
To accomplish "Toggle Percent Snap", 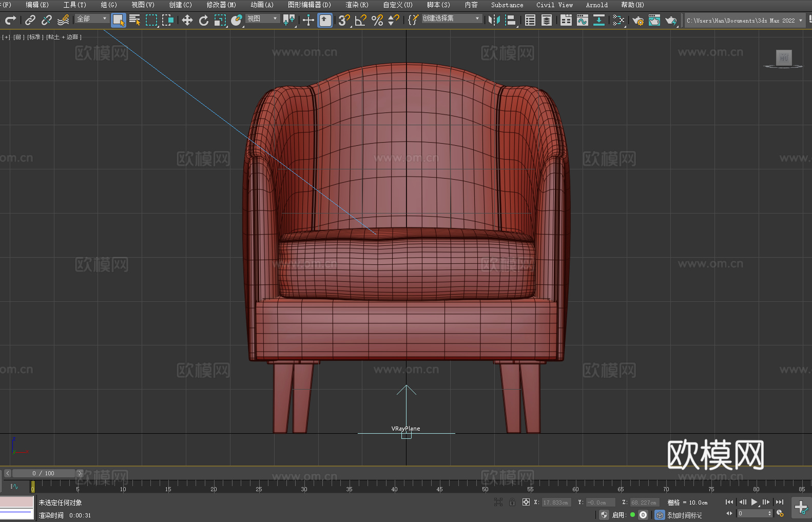I will pos(377,20).
